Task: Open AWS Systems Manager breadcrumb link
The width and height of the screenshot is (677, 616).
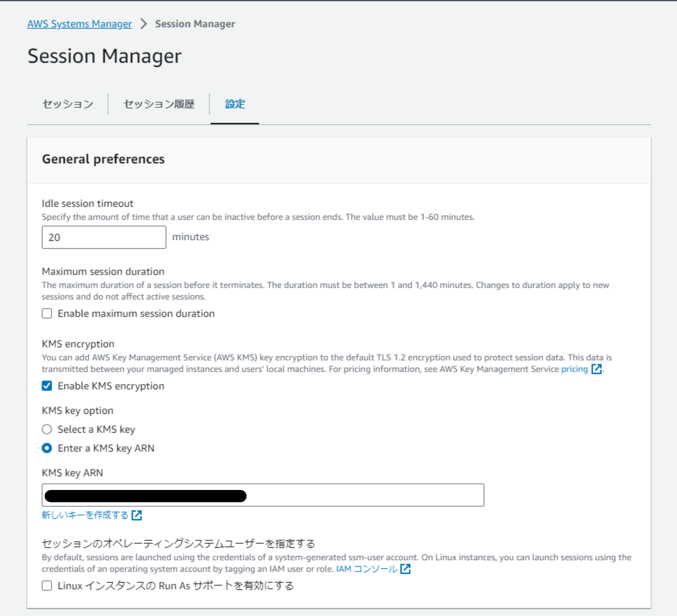Action: [x=80, y=24]
